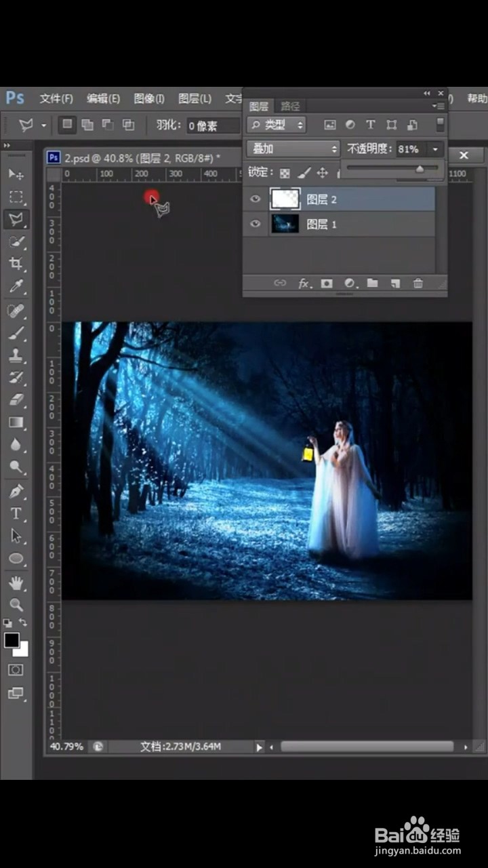
Task: Toggle type layer filter
Action: (x=371, y=125)
